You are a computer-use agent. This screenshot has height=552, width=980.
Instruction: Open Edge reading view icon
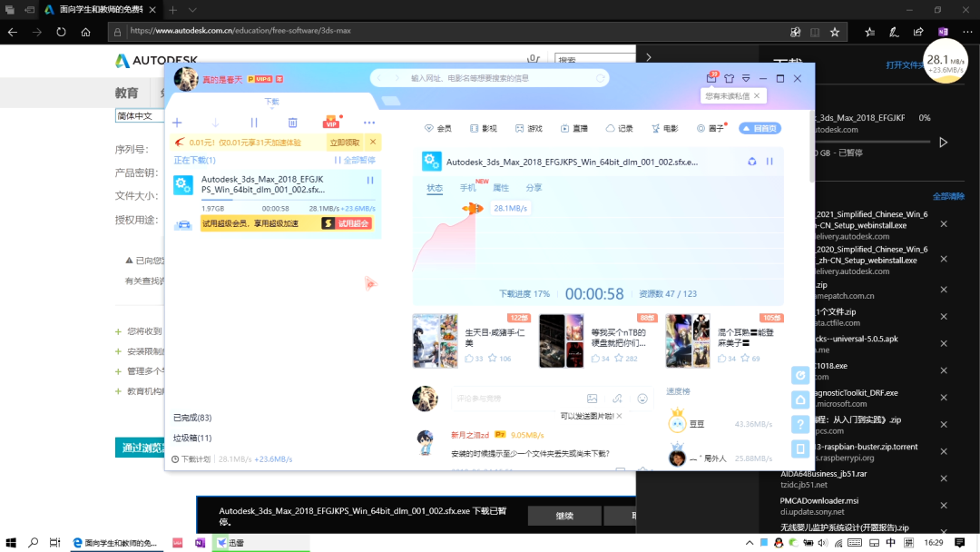tap(814, 31)
